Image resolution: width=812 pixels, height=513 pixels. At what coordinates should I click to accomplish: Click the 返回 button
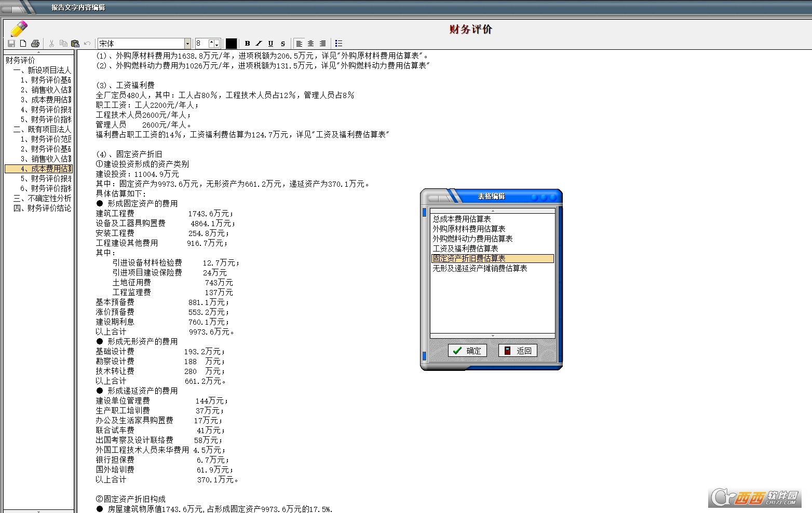point(518,351)
